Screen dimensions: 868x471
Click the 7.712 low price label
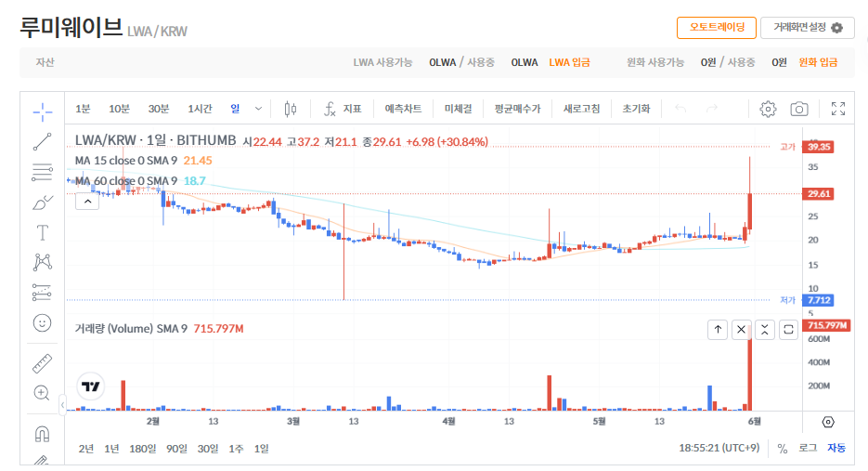click(x=819, y=300)
